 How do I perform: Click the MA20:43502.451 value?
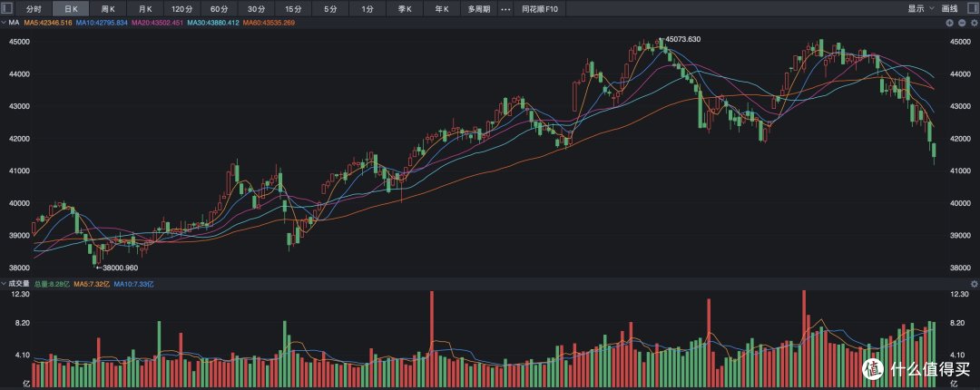157,23
